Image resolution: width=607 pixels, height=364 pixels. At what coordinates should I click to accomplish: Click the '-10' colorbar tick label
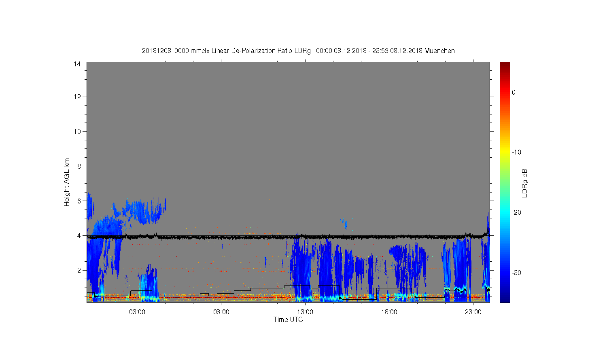[x=516, y=152]
